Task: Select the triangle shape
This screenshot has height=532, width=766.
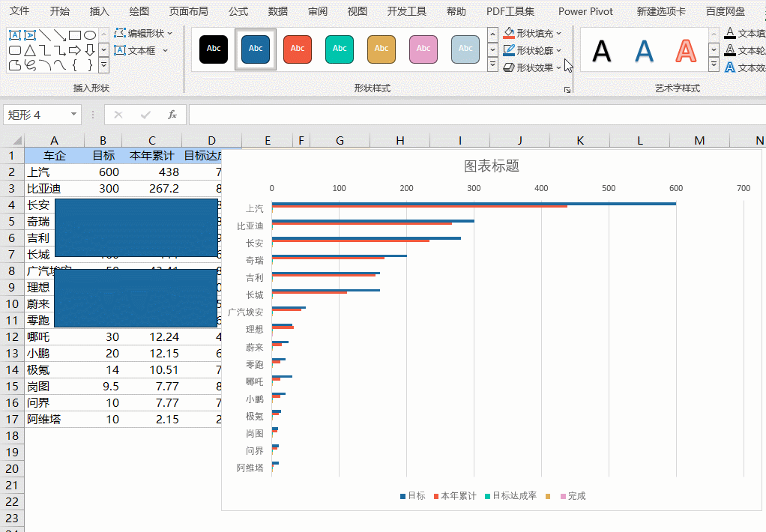Action: (x=30, y=50)
